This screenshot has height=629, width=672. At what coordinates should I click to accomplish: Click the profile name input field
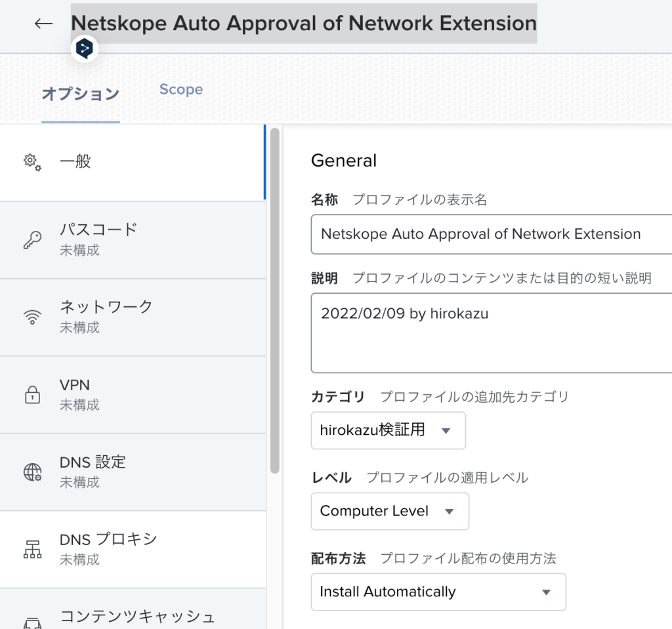(492, 234)
